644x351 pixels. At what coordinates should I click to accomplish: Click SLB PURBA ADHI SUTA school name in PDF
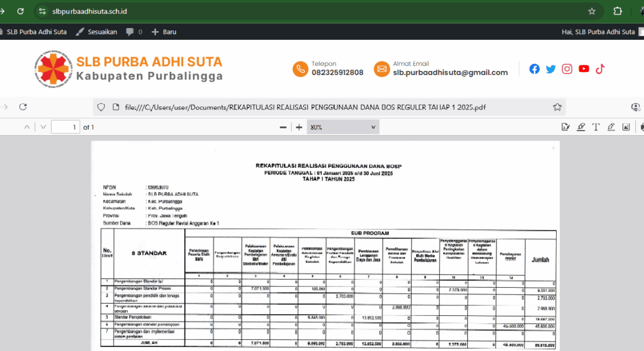click(173, 194)
